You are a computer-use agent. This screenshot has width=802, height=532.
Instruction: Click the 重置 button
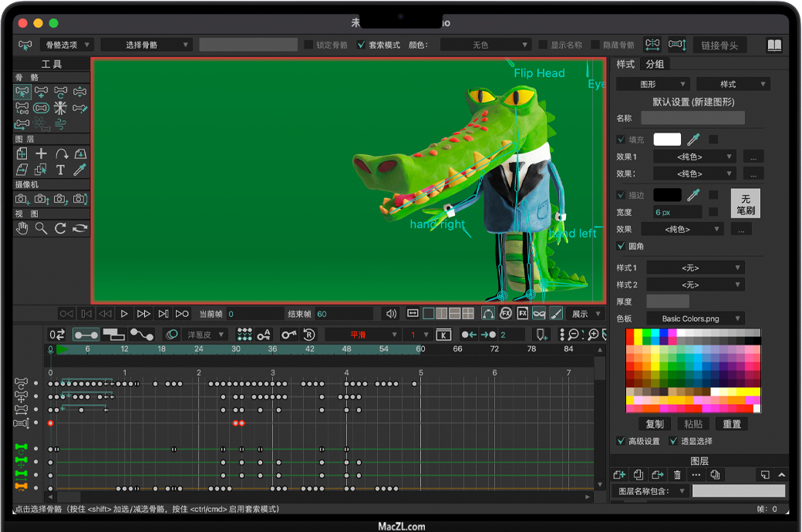tap(731, 424)
